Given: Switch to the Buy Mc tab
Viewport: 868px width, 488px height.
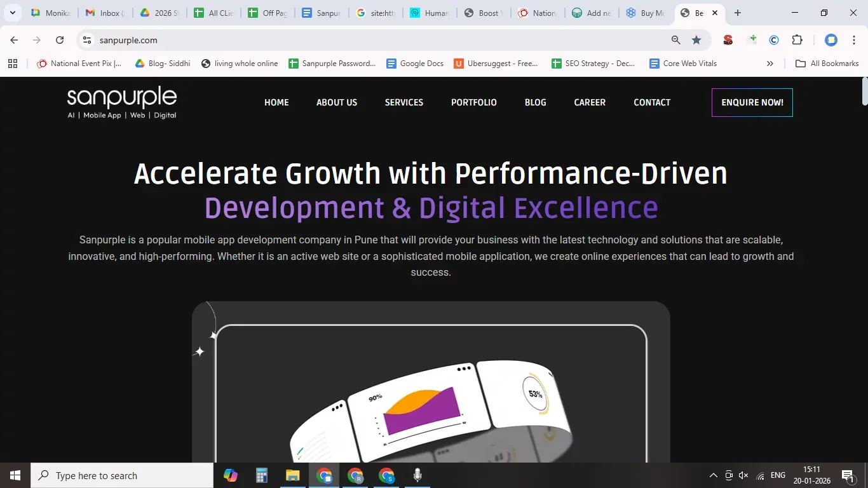Looking at the screenshot, I should coord(646,13).
